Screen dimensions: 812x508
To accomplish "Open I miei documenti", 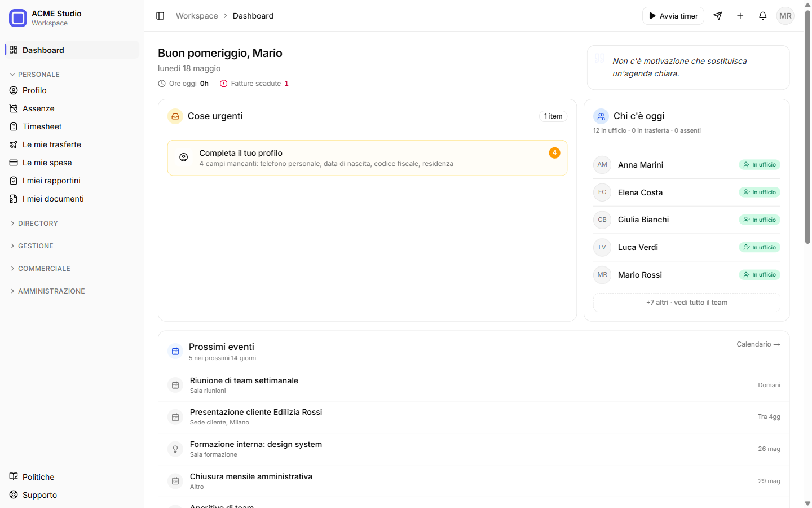I will click(72, 199).
